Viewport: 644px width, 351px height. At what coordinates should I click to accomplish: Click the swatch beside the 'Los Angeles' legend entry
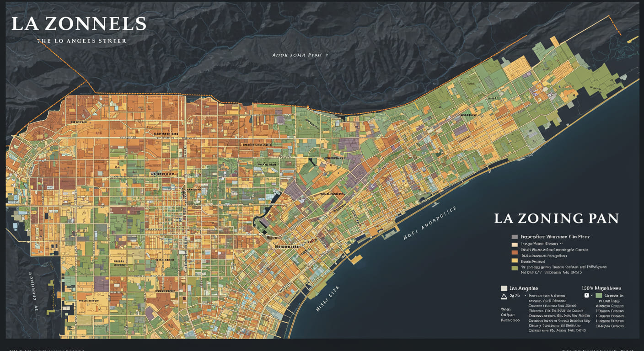pyautogui.click(x=504, y=288)
